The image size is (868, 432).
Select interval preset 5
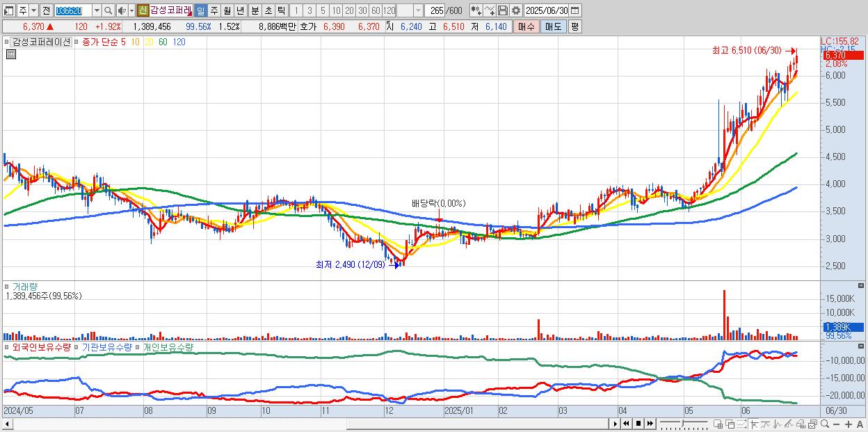[x=323, y=10]
